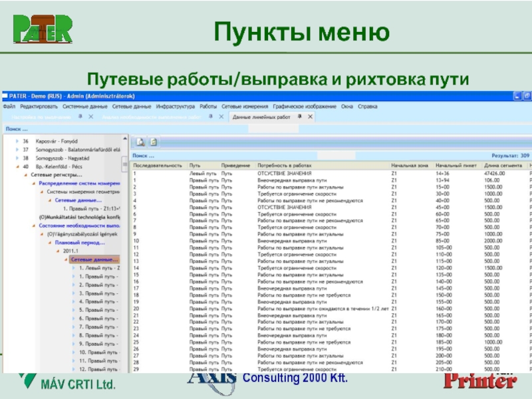Close the first document tab
The height and width of the screenshot is (399, 532).
pyautogui.click(x=90, y=117)
